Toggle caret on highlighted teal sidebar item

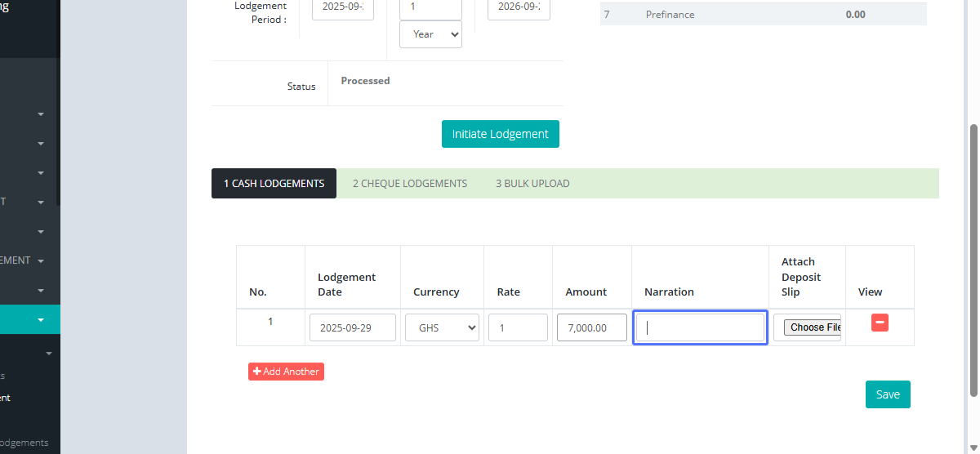click(x=41, y=320)
